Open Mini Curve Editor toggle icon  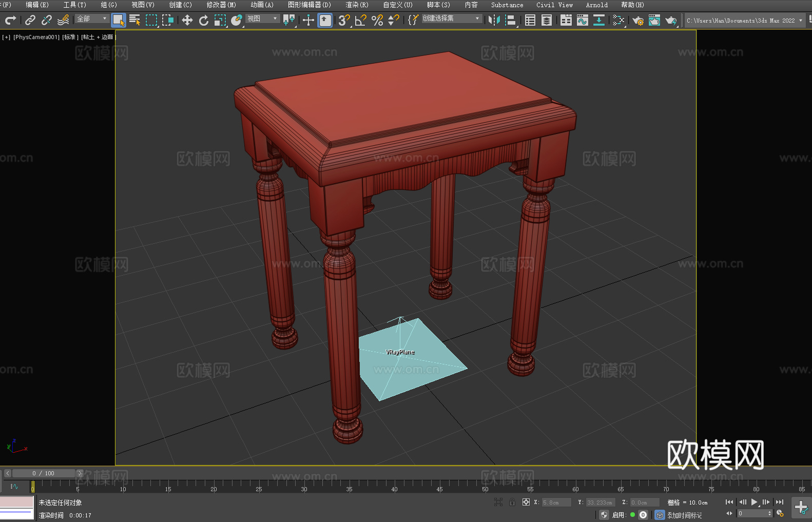coord(14,486)
